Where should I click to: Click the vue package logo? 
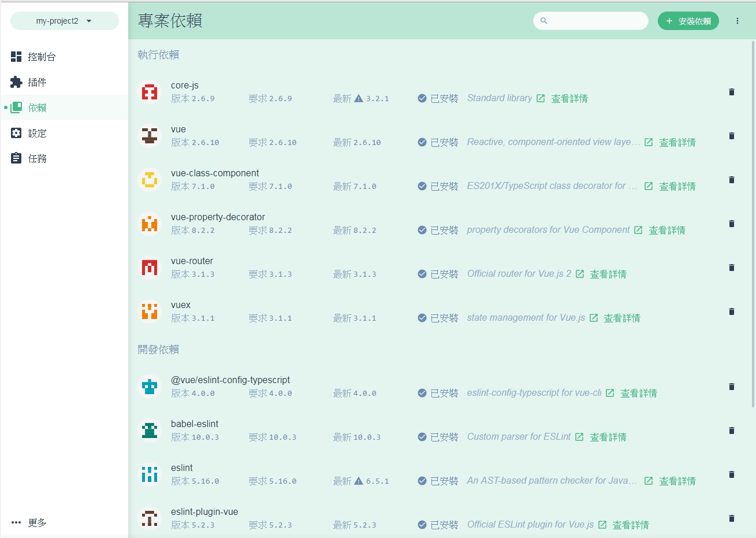coord(150,136)
